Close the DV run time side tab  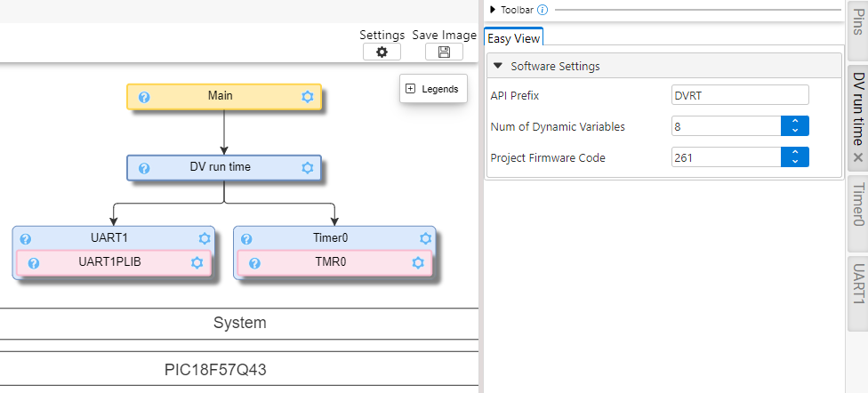tap(857, 157)
